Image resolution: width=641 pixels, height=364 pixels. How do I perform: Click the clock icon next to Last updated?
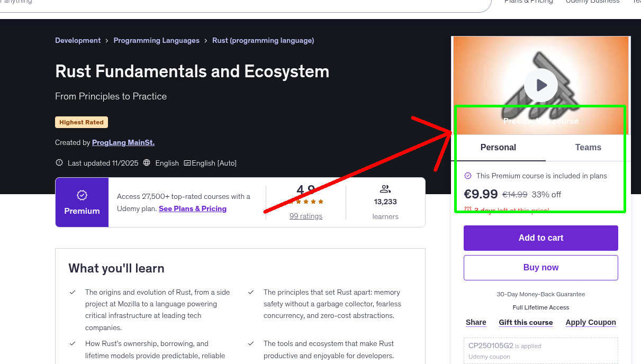59,162
